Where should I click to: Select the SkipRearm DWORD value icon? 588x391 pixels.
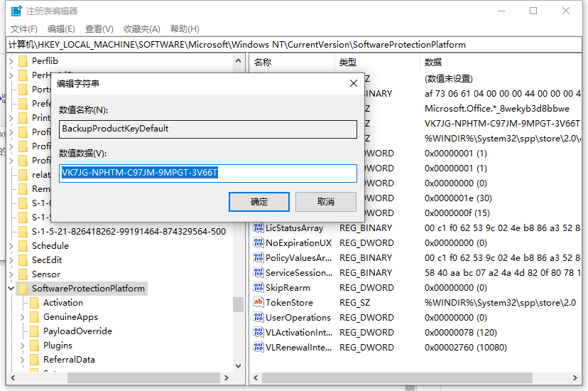point(258,288)
